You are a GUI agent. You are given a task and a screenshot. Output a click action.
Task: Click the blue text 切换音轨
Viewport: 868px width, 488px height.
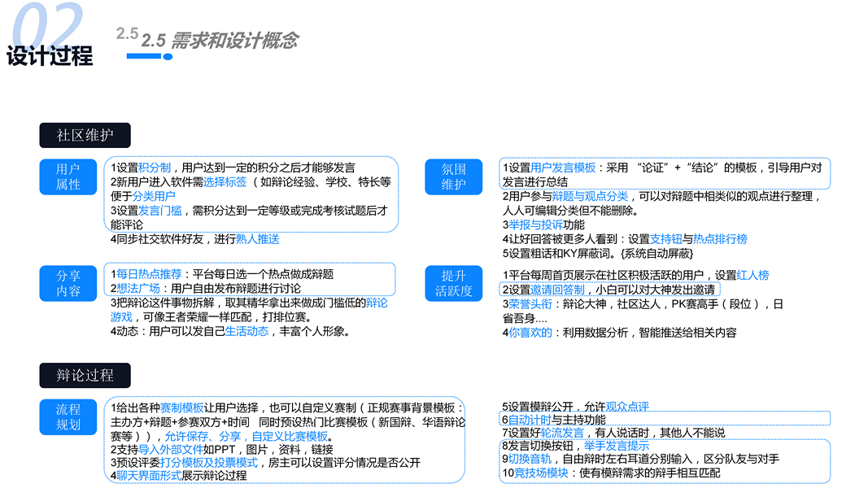530,459
